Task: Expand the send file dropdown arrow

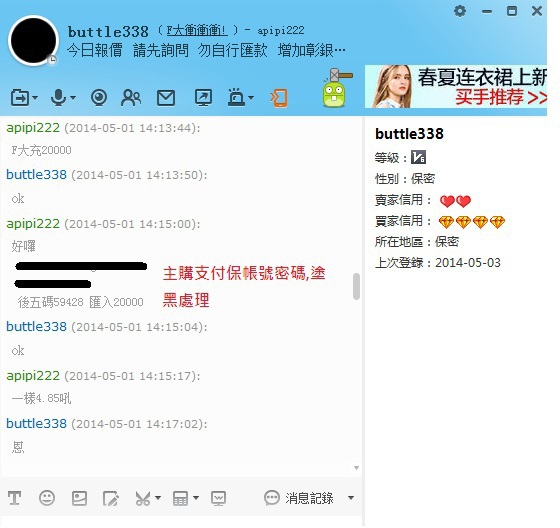Action: [35, 97]
